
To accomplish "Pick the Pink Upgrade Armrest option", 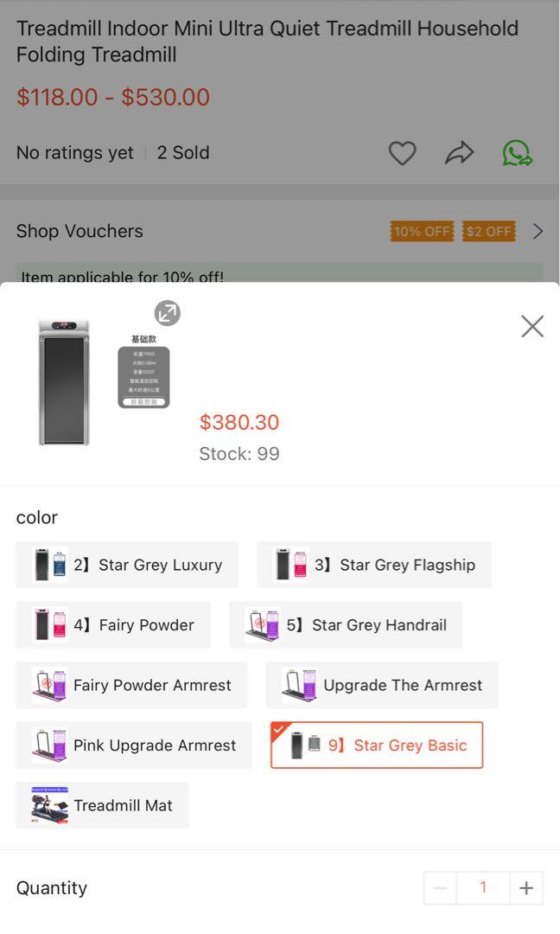I will click(x=134, y=745).
